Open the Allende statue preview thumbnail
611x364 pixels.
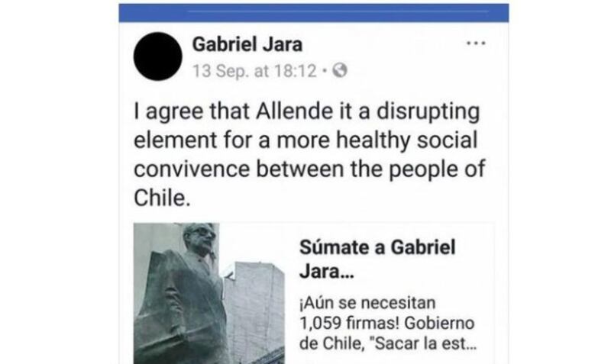[x=209, y=294]
